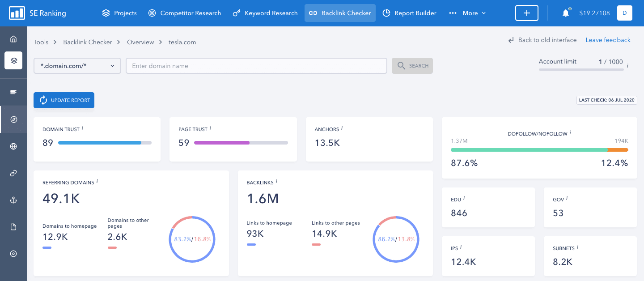The width and height of the screenshot is (644, 281).
Task: Select the compass icon in sidebar
Action: point(13,119)
